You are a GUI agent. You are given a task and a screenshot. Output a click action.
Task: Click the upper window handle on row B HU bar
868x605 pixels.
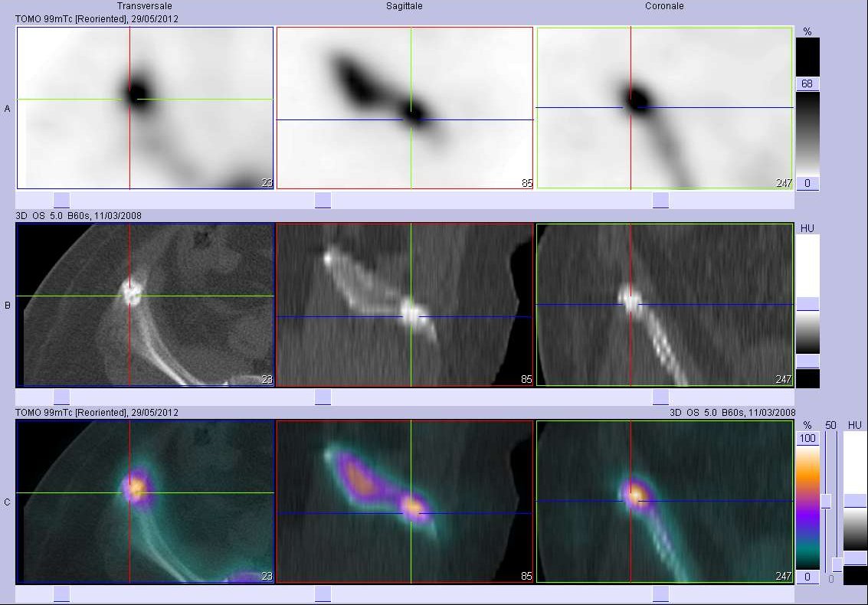pyautogui.click(x=807, y=304)
